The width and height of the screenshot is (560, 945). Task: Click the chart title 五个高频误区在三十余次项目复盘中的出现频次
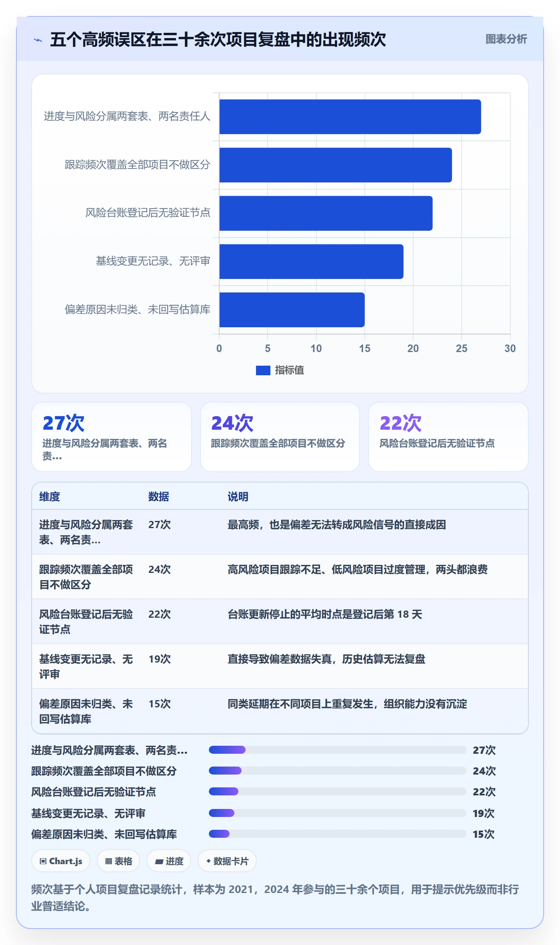pyautogui.click(x=218, y=40)
